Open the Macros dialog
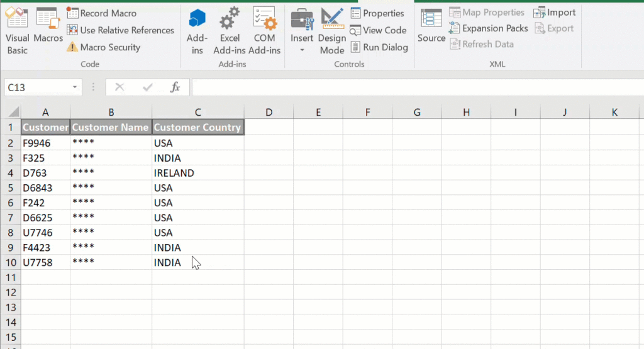 pyautogui.click(x=48, y=25)
